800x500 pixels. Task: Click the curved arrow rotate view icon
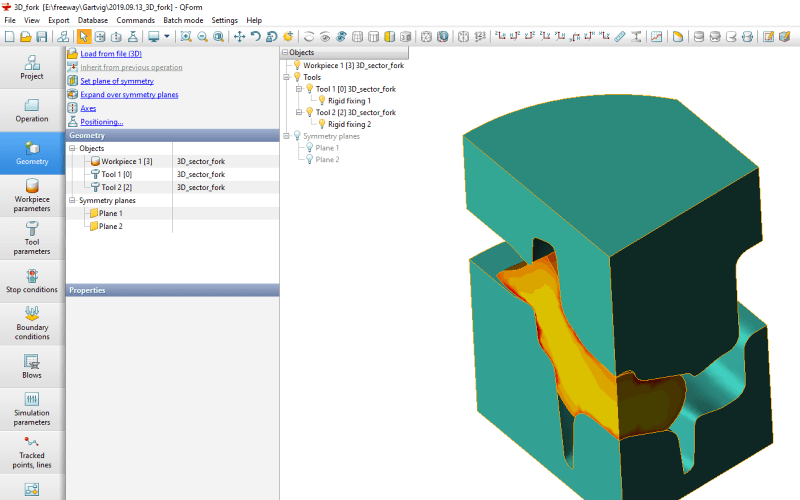coord(256,36)
